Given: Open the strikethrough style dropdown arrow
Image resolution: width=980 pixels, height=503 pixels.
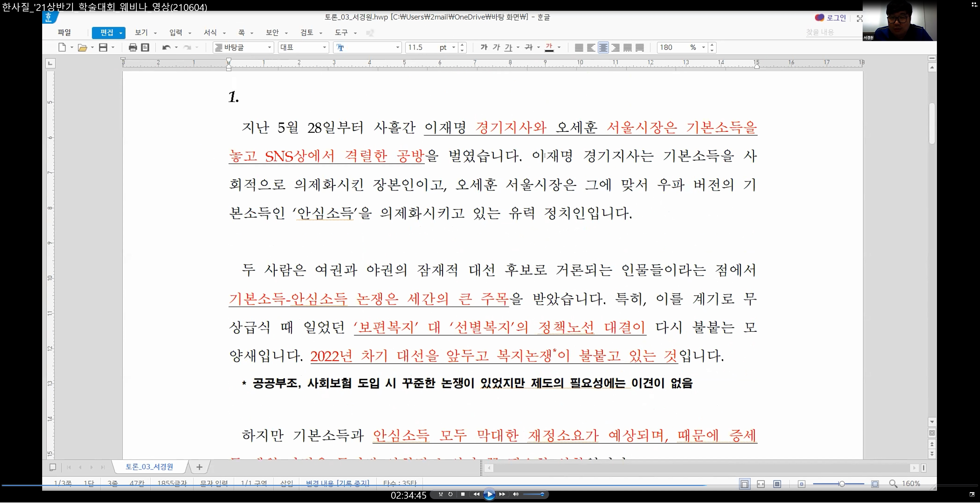Looking at the screenshot, I should pos(538,47).
